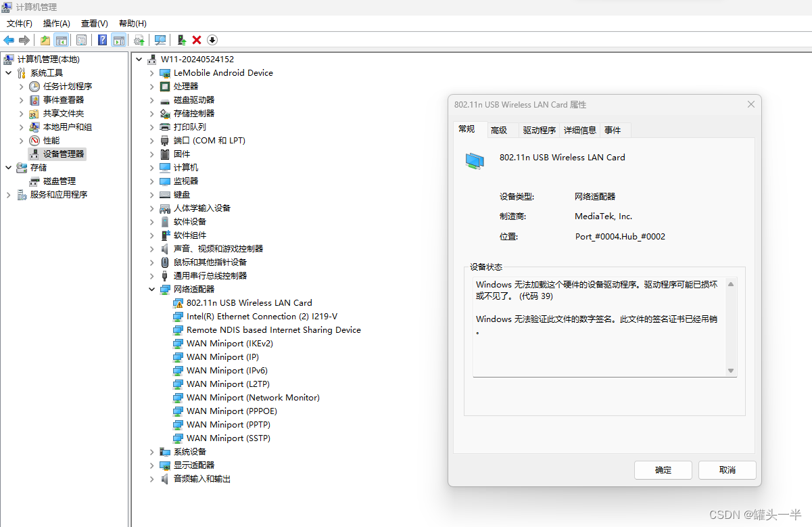Click the device status scrollbar down arrow

(x=731, y=370)
